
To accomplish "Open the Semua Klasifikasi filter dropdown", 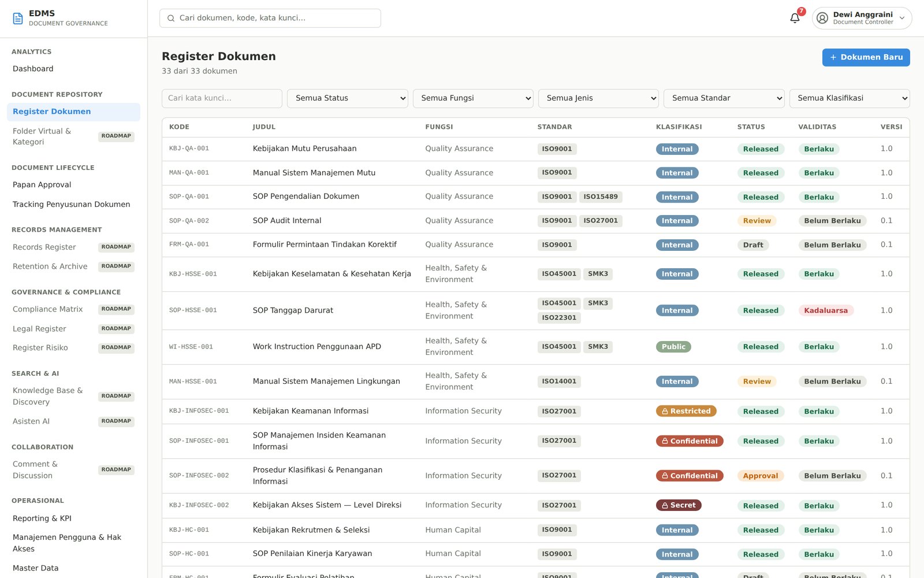I will click(850, 98).
